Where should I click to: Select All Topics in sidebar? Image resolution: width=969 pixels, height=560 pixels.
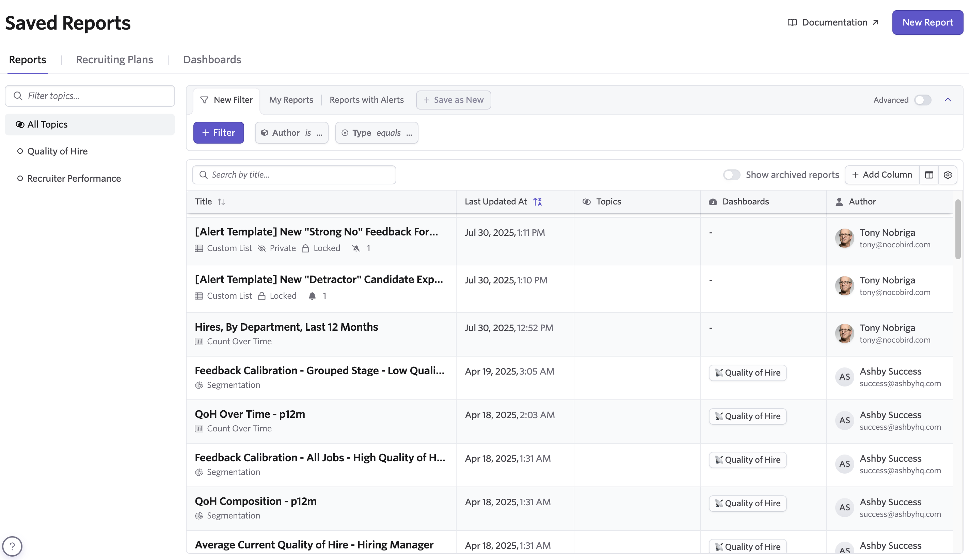90,125
